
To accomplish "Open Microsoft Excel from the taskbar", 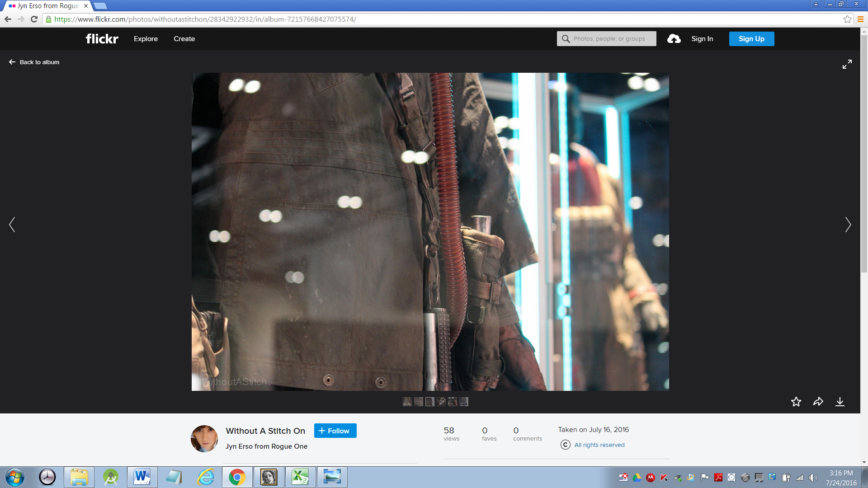I will tap(300, 477).
